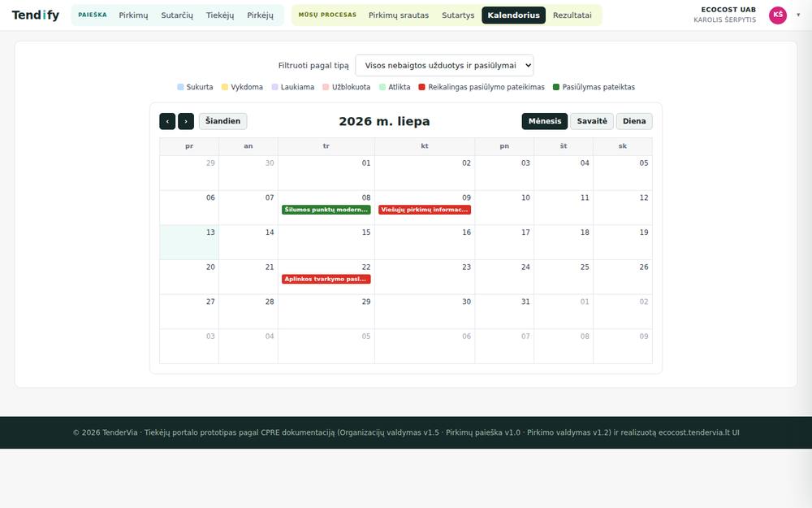Open the Viešųjų pirkimų informac... event
This screenshot has width=812, height=508.
tap(425, 210)
